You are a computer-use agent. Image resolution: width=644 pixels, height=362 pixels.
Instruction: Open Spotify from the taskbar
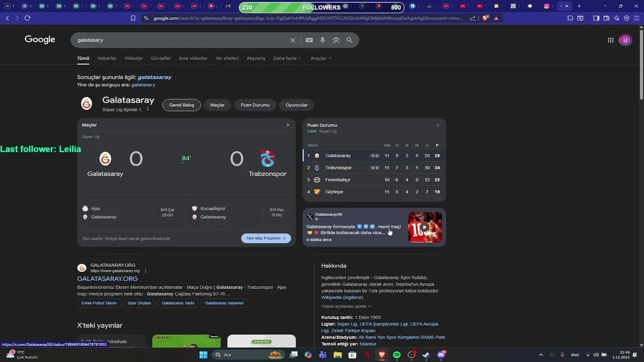396,355
